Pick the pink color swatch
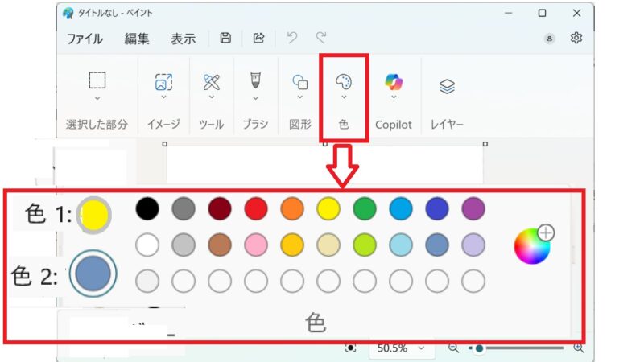Viewport: 644px width, 362px height. coord(256,245)
